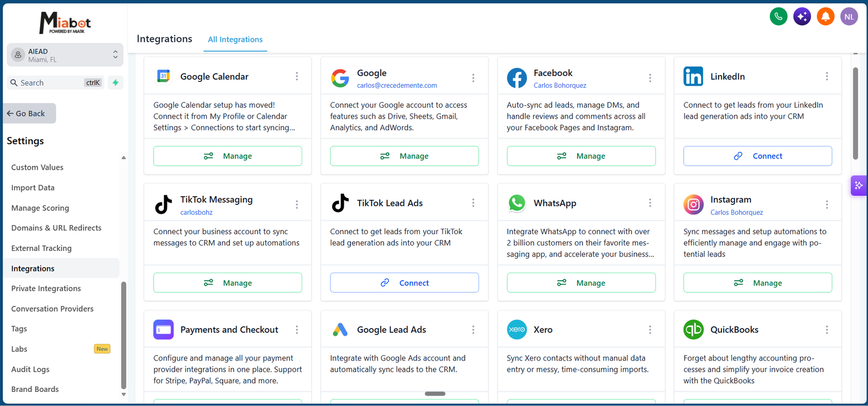
Task: Open the Payments and Checkout three-dot menu
Action: pyautogui.click(x=297, y=330)
